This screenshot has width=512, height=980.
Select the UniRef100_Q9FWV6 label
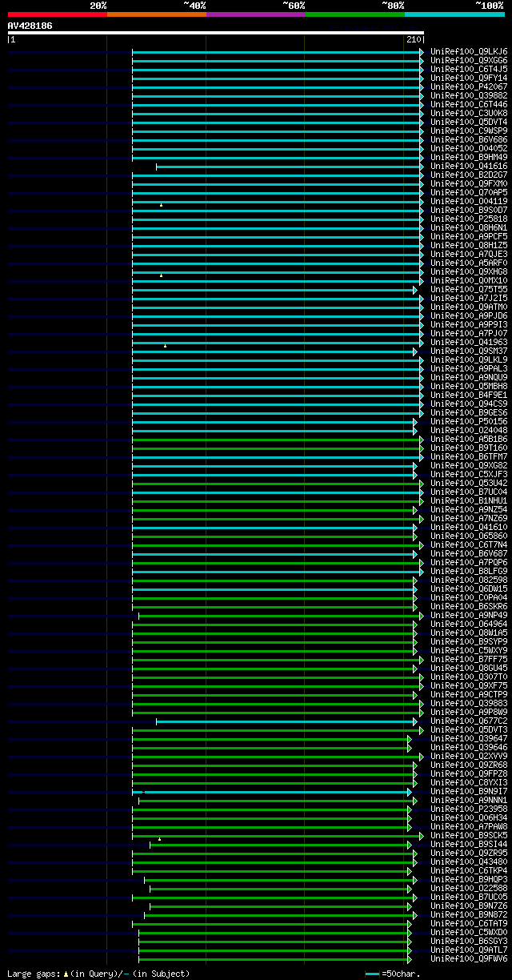[469, 959]
